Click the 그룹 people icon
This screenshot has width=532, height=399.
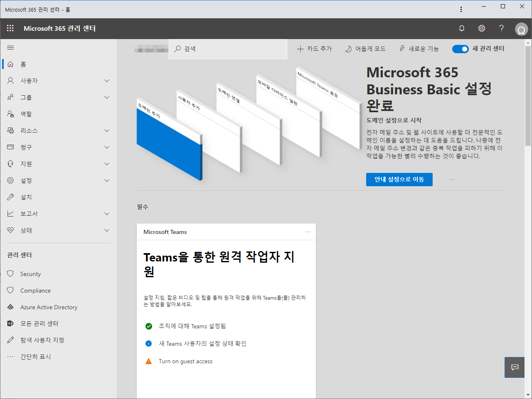(10, 97)
